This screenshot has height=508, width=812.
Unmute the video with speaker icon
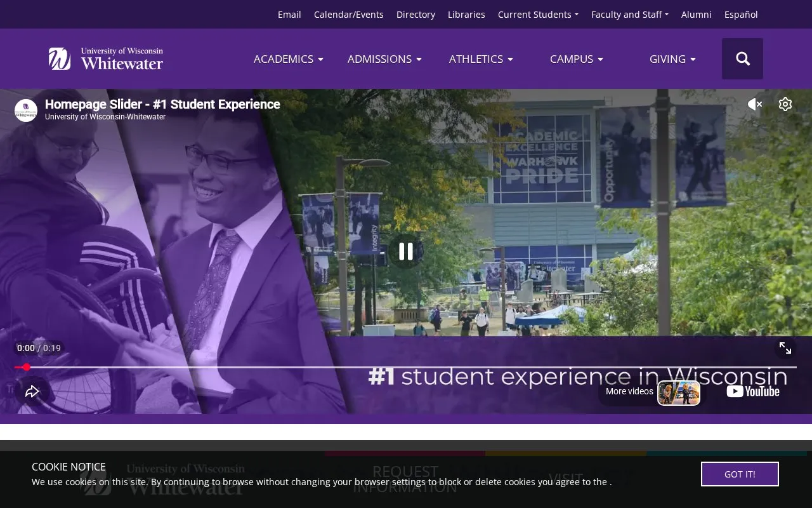[754, 104]
